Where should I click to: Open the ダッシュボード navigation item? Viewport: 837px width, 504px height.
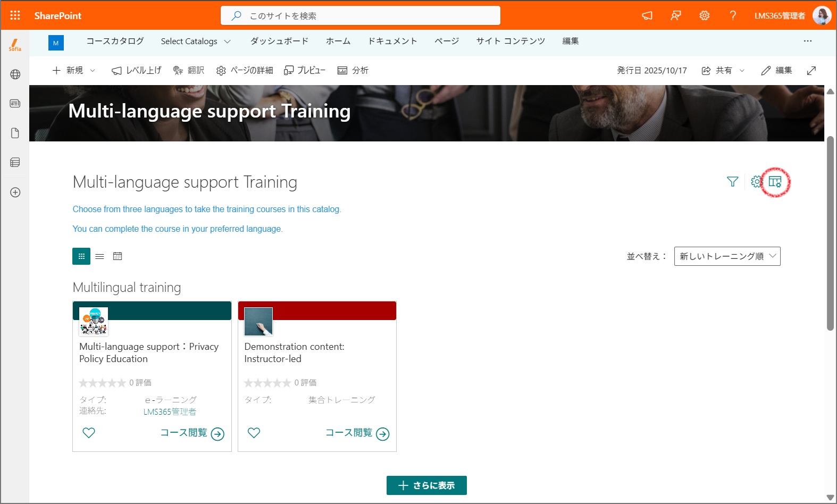point(279,41)
